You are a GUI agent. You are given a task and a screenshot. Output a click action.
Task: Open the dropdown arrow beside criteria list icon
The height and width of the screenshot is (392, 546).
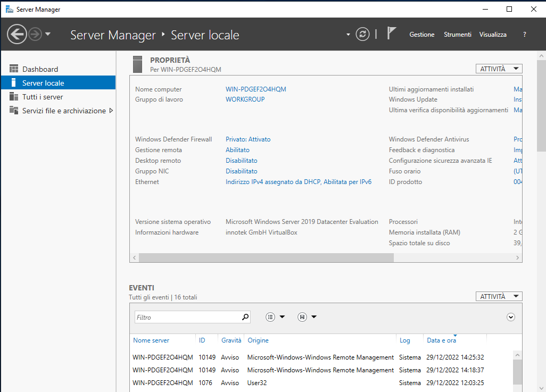[282, 317]
